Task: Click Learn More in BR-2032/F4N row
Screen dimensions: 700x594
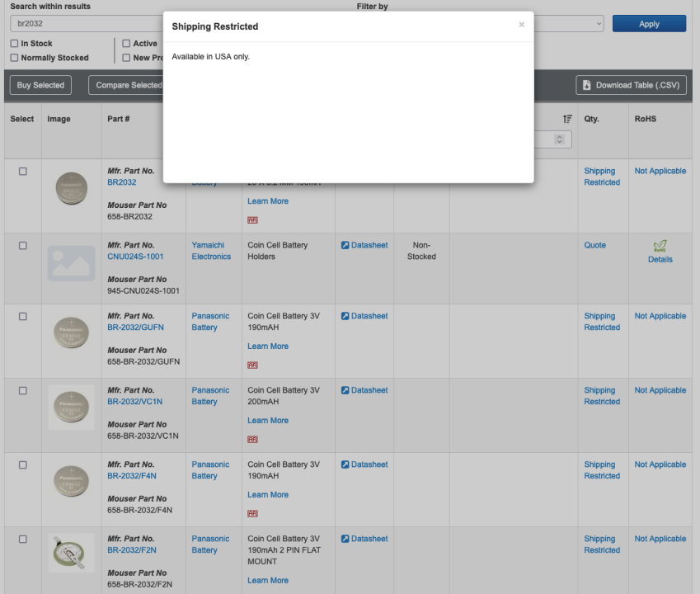Action: (x=268, y=495)
